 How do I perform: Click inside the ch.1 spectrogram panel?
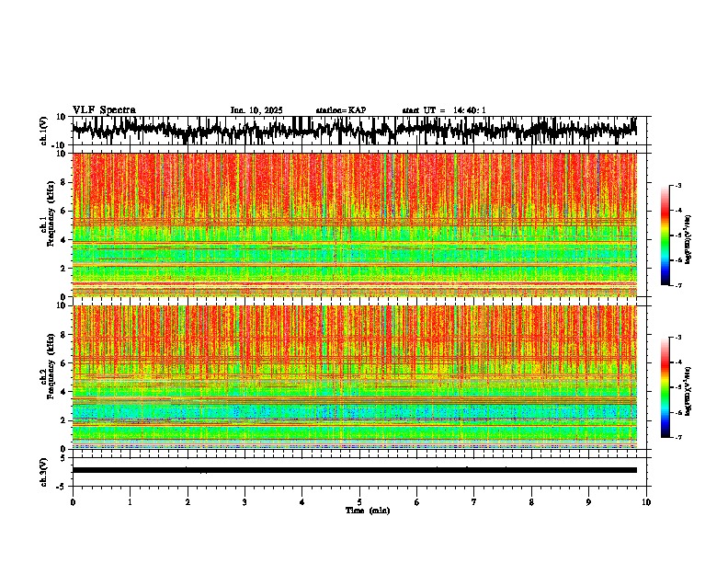354,224
